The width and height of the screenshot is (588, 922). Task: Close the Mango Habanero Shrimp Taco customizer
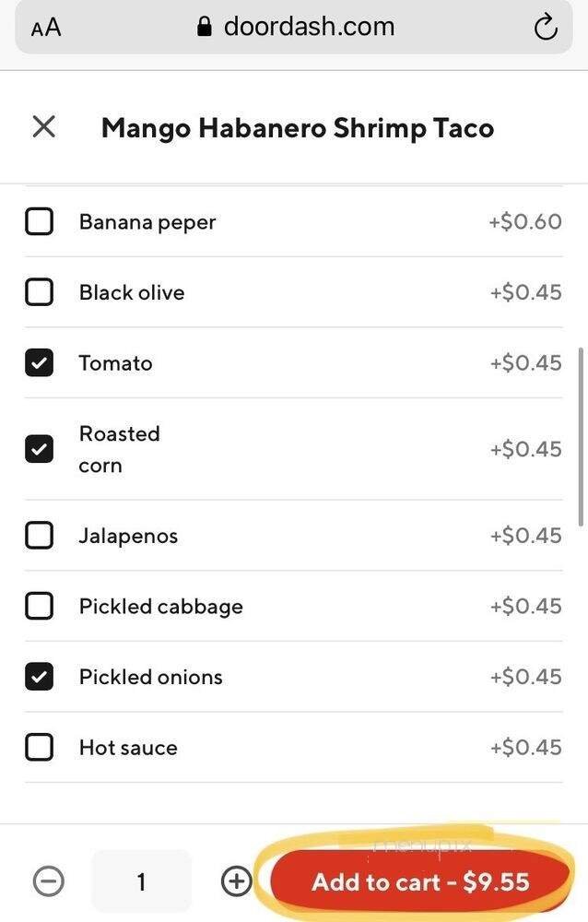pos(43,126)
